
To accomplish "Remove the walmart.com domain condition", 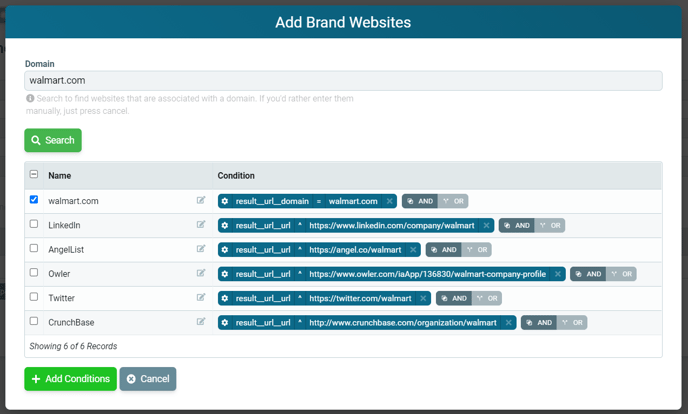I will [389, 201].
